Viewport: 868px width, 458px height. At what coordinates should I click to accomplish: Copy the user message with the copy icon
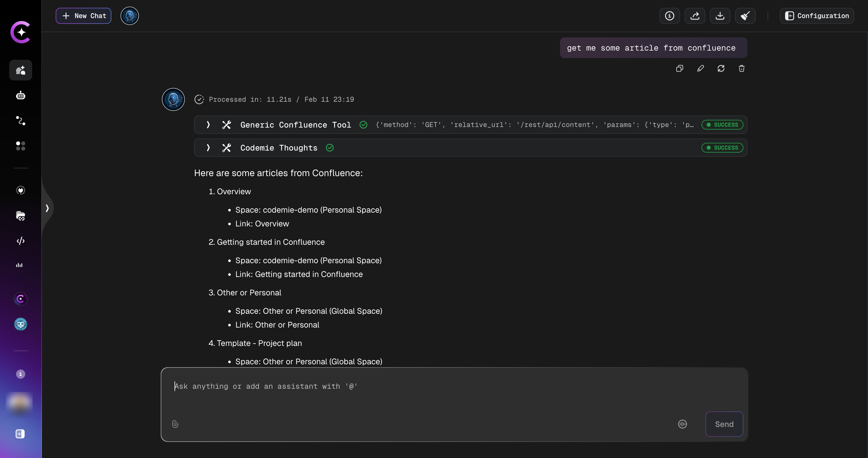click(x=679, y=68)
